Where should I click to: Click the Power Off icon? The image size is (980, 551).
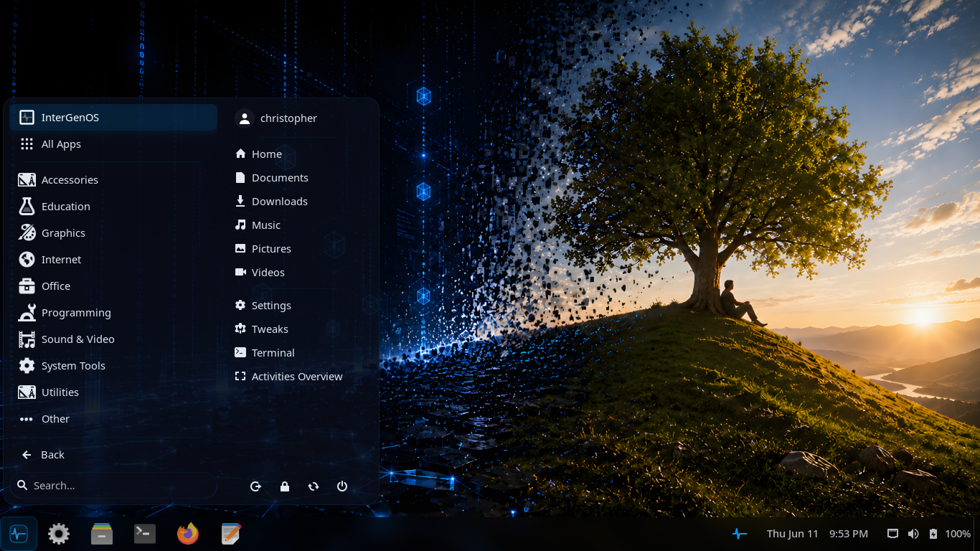click(342, 486)
